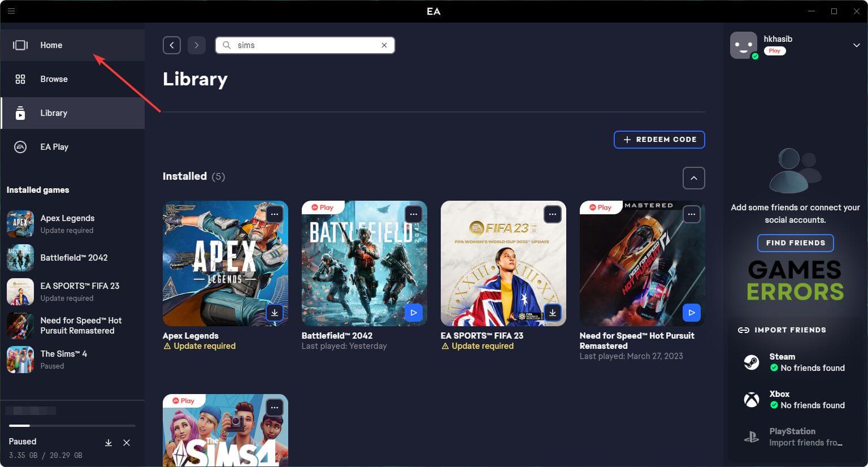
Task: Select the Library sidebar item
Action: pyautogui.click(x=72, y=113)
